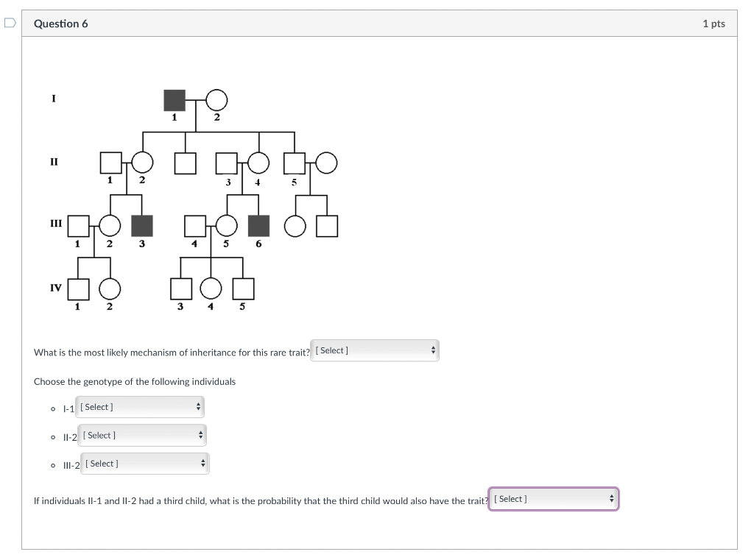754x560 pixels.
Task: Click the bookmark flag icon beside Question 6
Action: pos(8,23)
